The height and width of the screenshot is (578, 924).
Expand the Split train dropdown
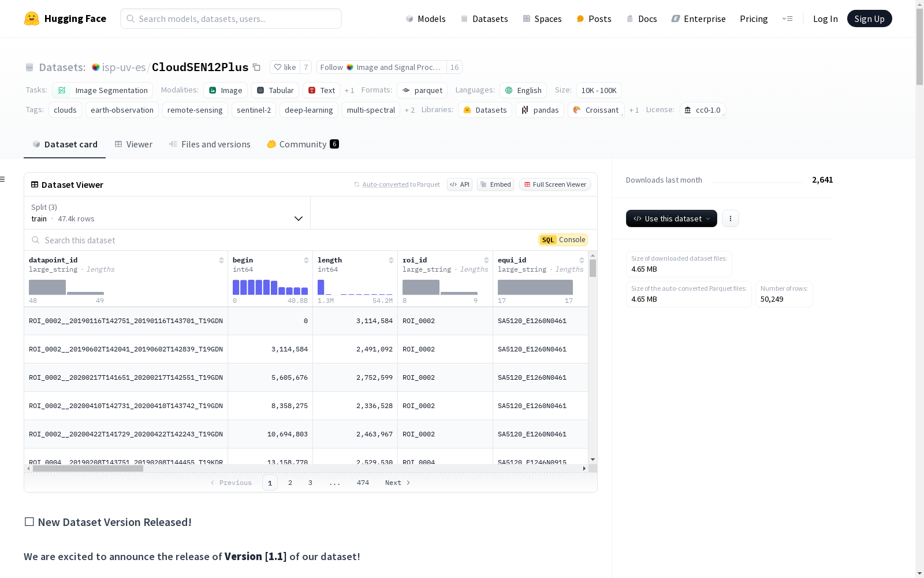(167, 213)
